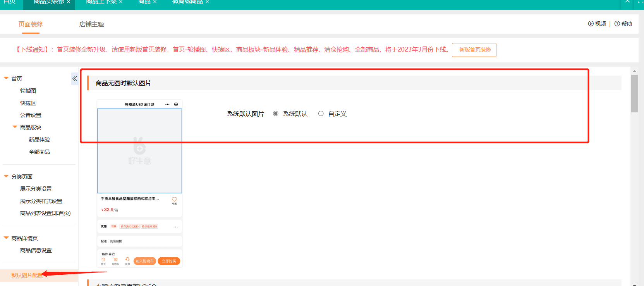Click the ellipsis at the end of the 优惠 row
Screen dimensions: 644x286
(176, 227)
